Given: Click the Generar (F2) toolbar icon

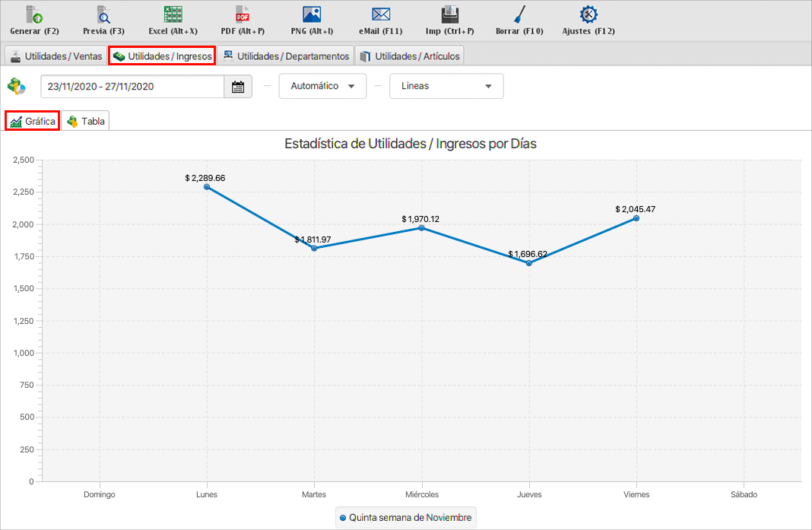Looking at the screenshot, I should point(34,14).
